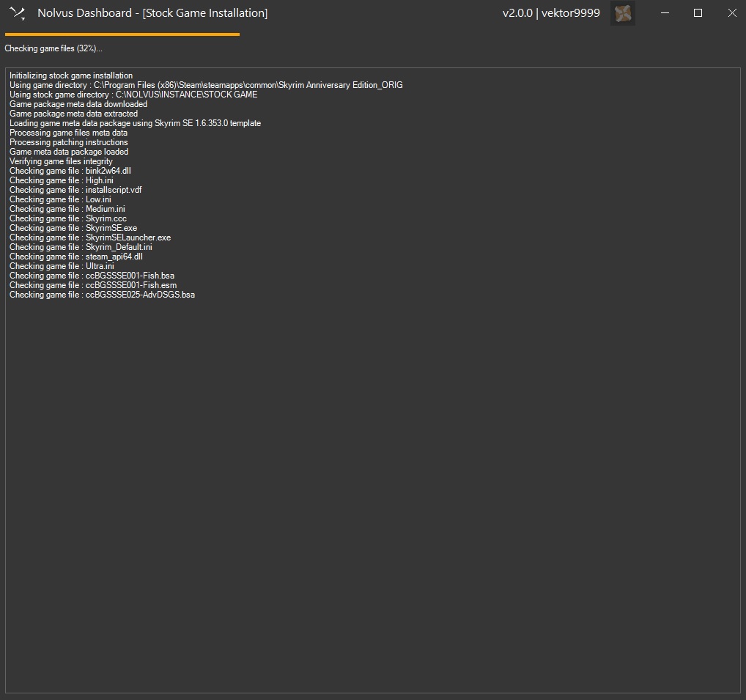Click 'Game package meta data downloaded' line

pos(78,104)
